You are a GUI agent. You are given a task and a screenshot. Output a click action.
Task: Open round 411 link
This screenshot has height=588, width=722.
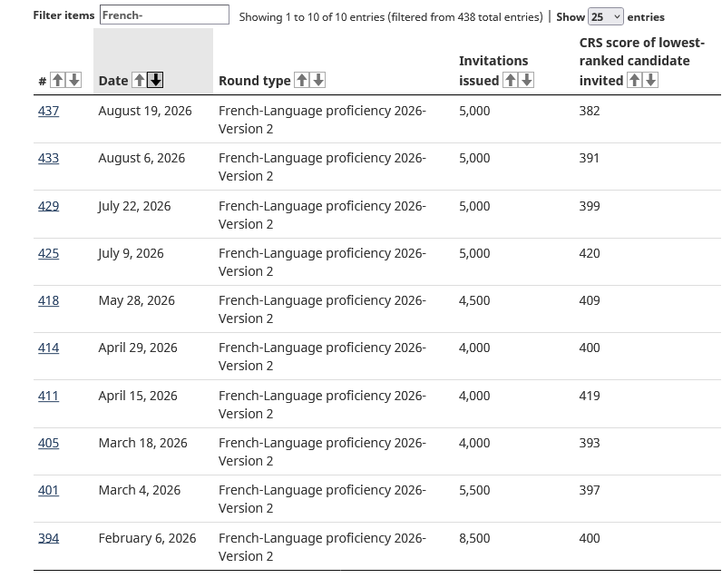point(48,396)
